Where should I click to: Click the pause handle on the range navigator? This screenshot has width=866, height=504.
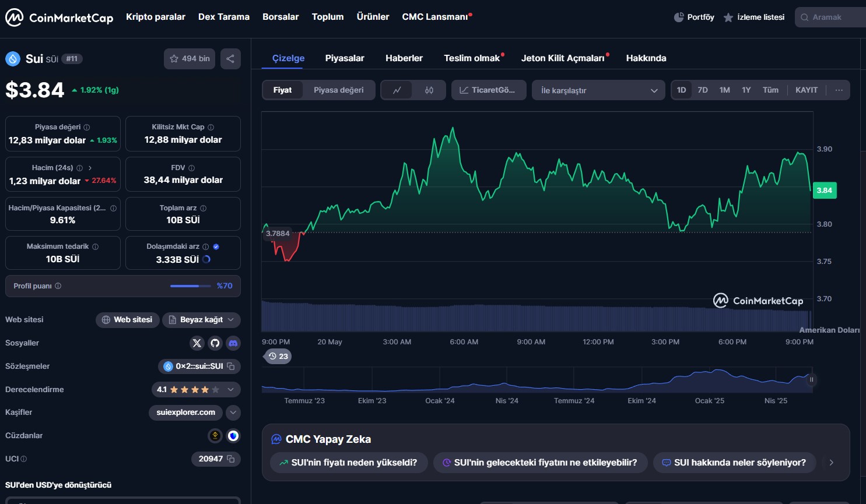click(811, 379)
